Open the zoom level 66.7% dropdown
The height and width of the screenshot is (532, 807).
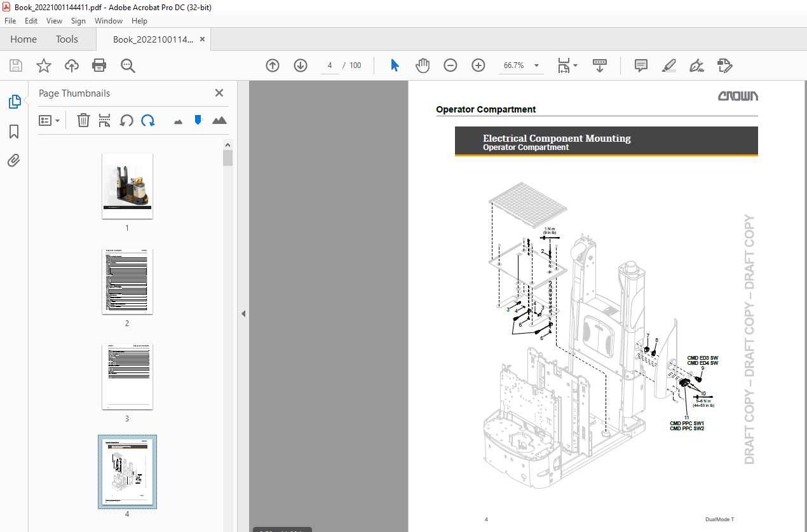tap(537, 65)
